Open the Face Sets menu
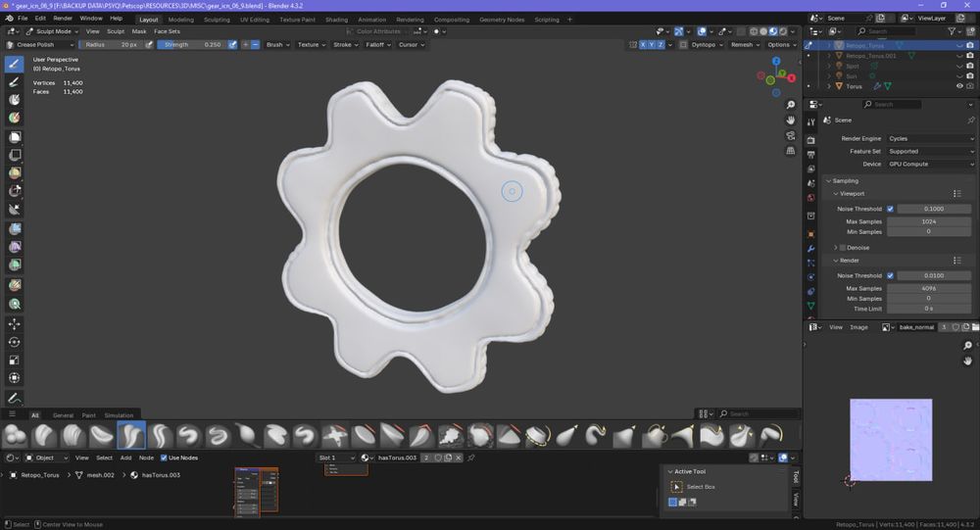The width and height of the screenshot is (980, 530). pos(167,31)
